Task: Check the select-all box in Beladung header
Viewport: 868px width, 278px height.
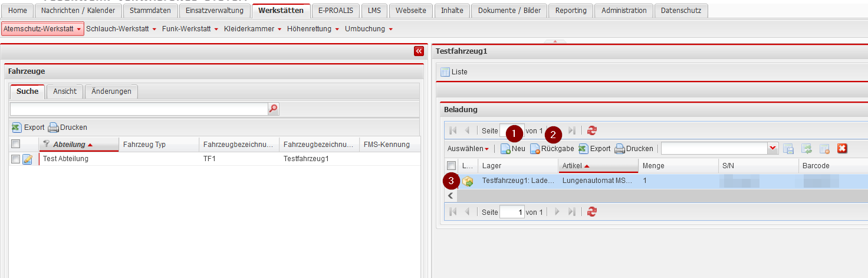Action: coord(451,166)
